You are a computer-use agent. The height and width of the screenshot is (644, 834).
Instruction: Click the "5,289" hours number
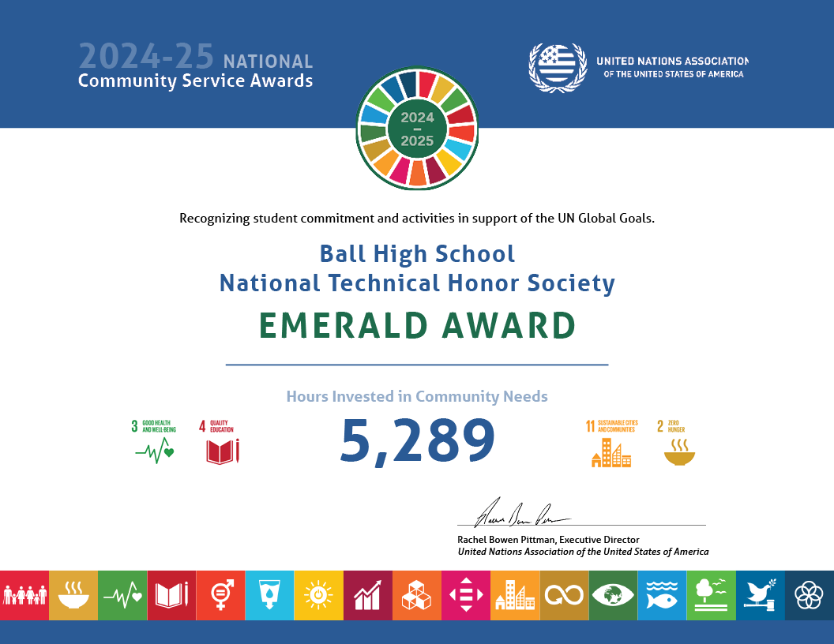click(418, 441)
